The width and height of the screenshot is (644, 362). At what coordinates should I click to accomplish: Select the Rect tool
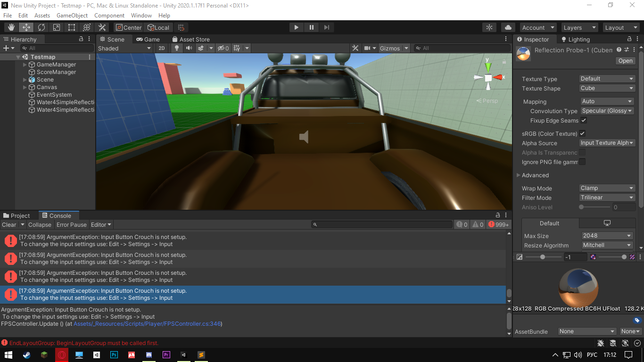71,27
